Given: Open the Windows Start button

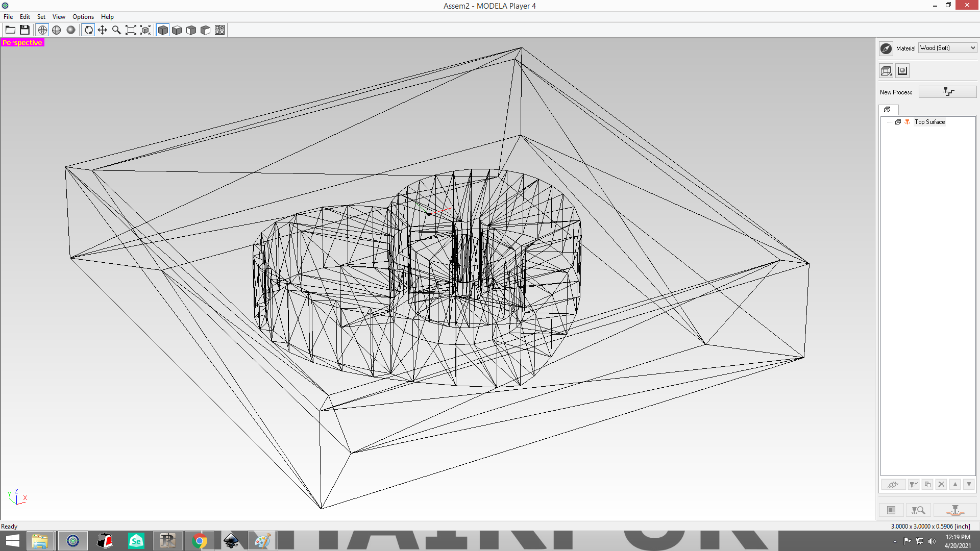Looking at the screenshot, I should point(12,541).
